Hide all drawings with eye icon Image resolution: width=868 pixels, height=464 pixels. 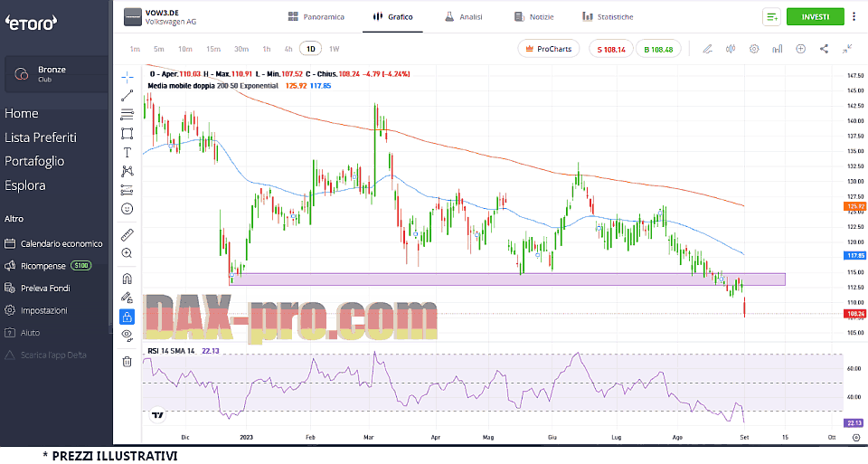pos(127,335)
